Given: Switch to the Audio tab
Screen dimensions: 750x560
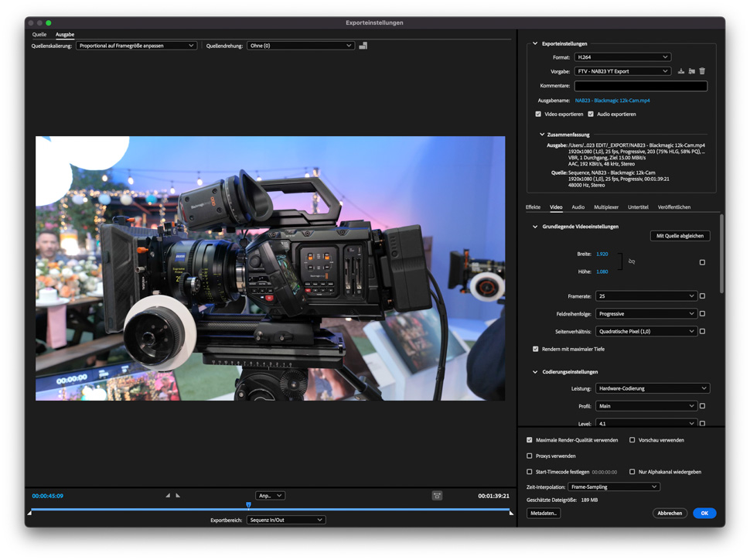Looking at the screenshot, I should click(578, 207).
